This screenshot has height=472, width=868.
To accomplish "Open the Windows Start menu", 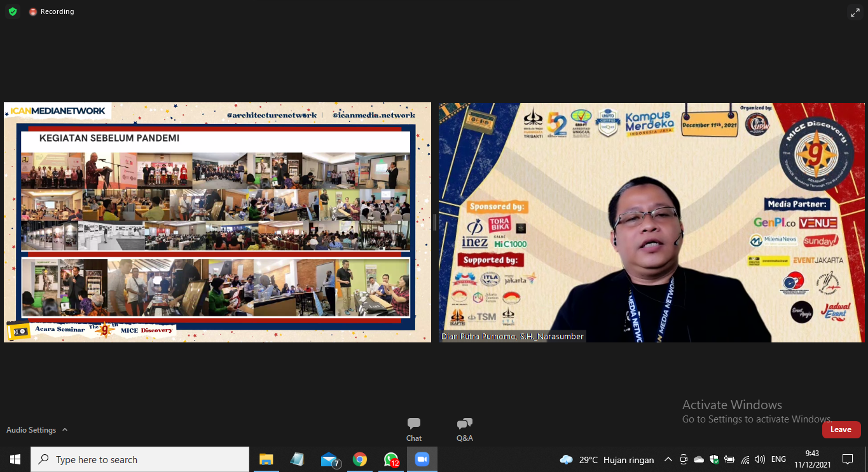I will point(15,459).
